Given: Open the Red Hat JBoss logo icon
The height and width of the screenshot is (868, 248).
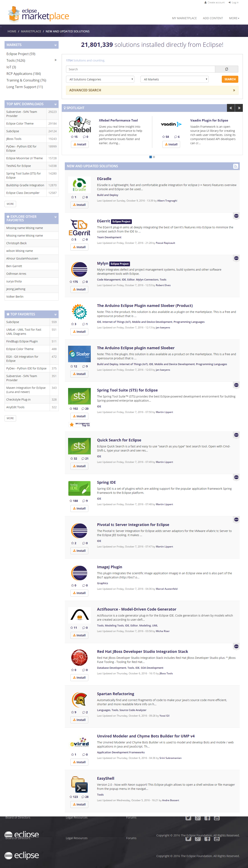Looking at the screenshot, I should tap(79, 657).
